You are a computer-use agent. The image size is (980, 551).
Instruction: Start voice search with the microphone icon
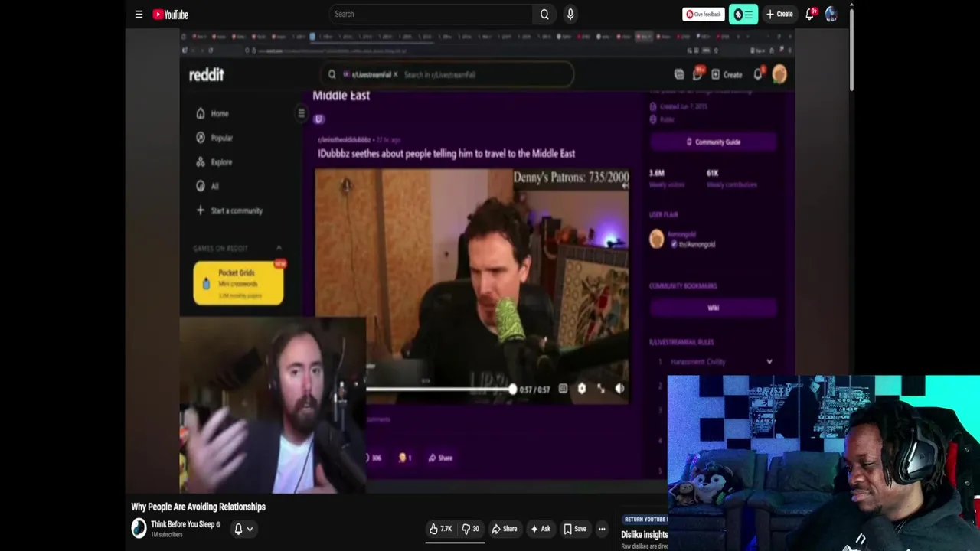tap(570, 14)
